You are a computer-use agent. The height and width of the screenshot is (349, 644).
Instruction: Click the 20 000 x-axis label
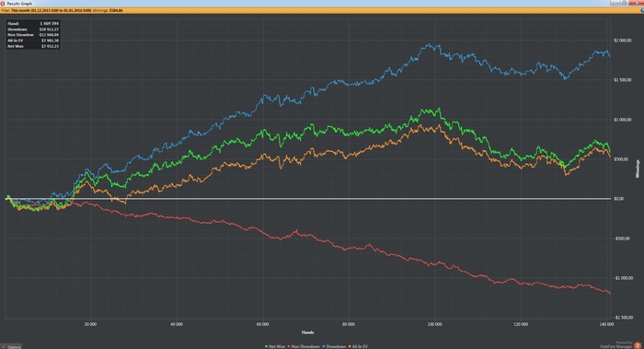[90, 324]
